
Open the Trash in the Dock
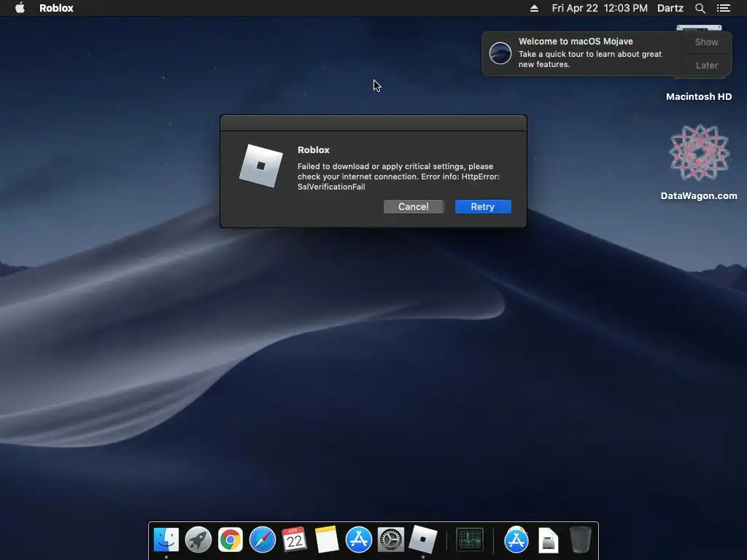[x=580, y=540]
